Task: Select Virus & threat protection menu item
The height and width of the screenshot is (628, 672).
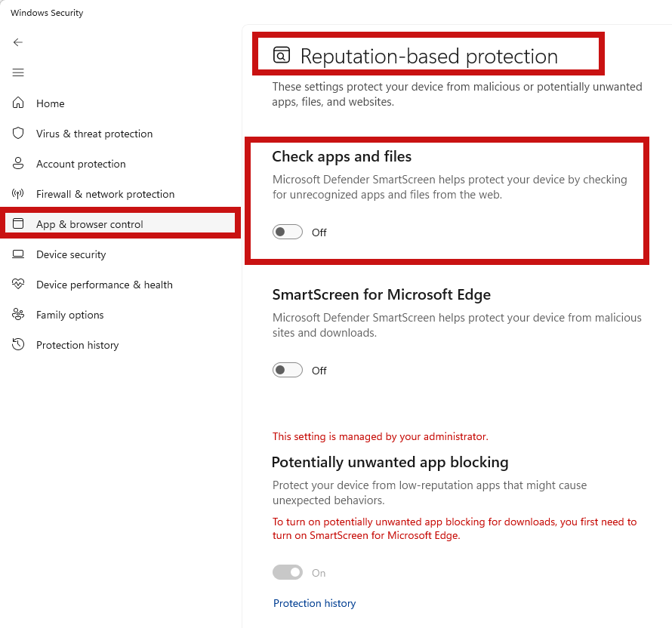Action: click(94, 134)
